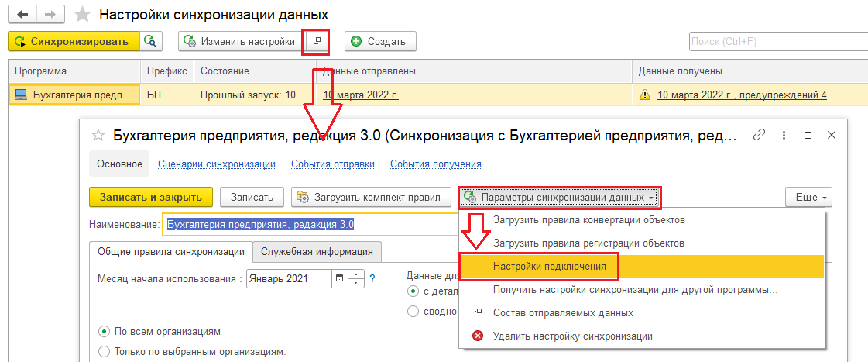Click the yellow Синхронизировать button

(x=74, y=41)
